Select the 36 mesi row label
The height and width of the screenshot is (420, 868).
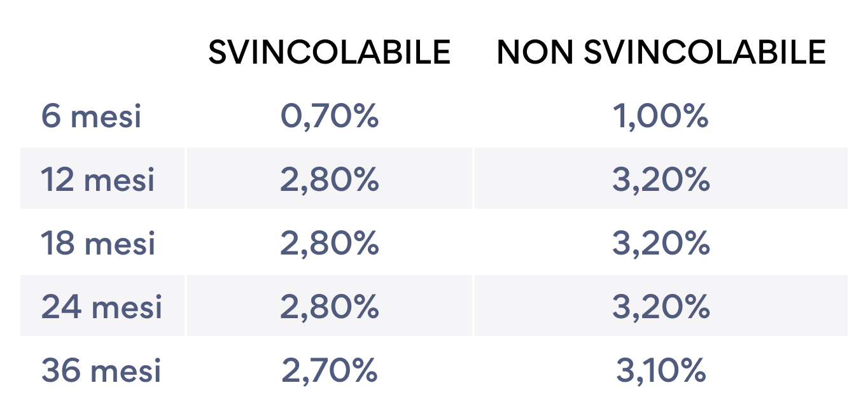[101, 371]
